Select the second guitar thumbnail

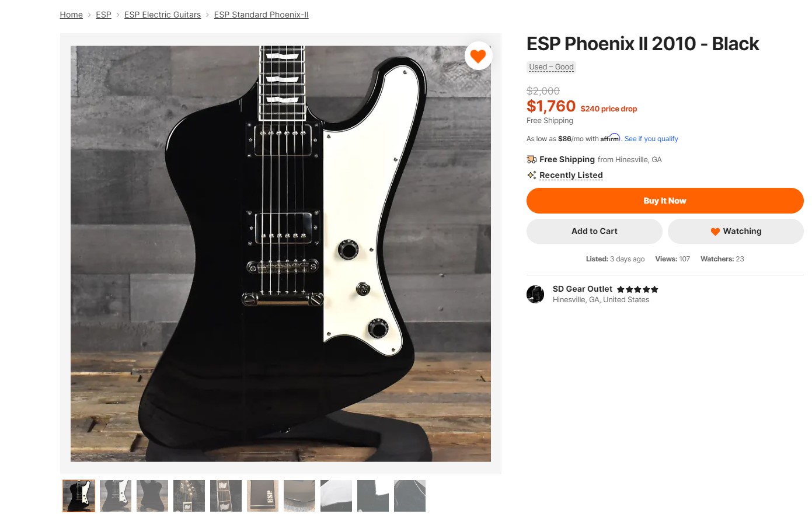[116, 496]
